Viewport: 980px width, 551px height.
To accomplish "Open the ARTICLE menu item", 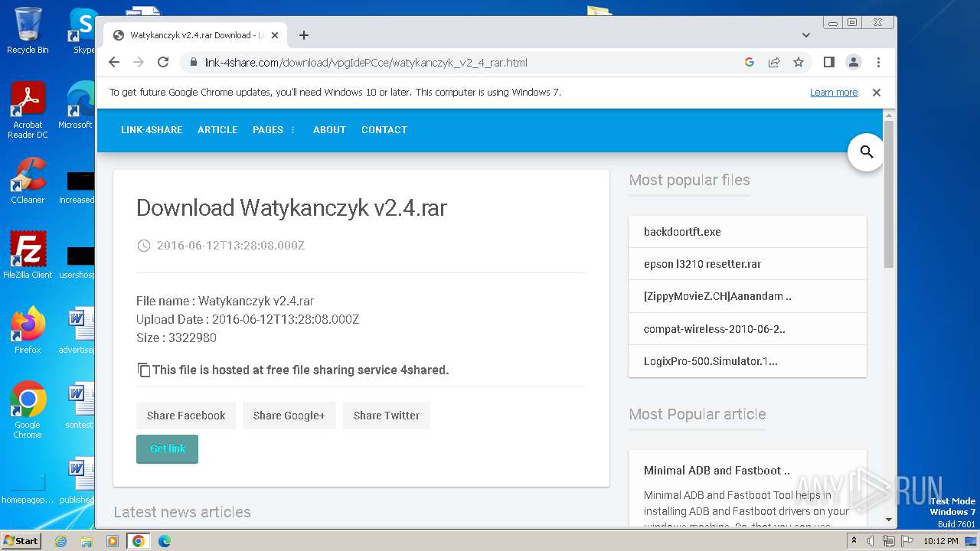I will [x=217, y=130].
